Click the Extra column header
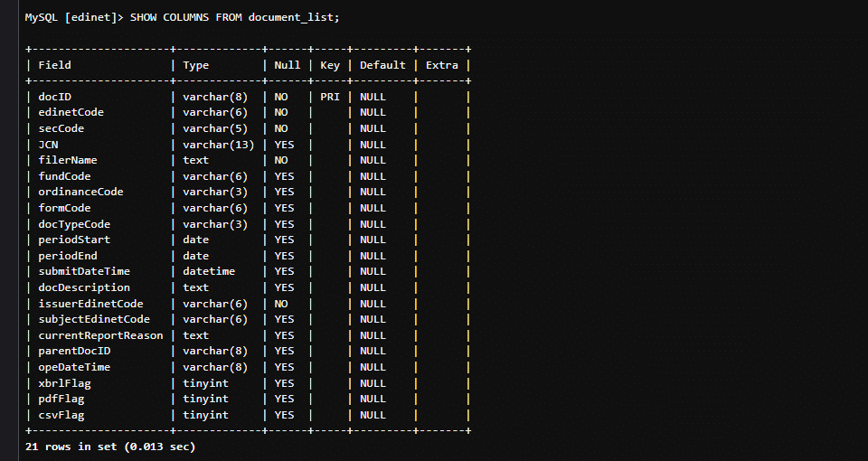The height and width of the screenshot is (461, 868). coord(441,65)
